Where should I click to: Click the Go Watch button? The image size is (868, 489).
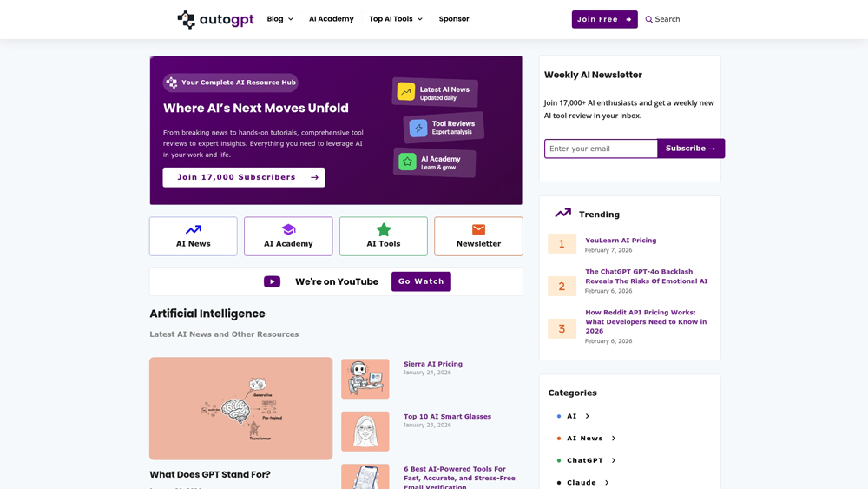421,281
